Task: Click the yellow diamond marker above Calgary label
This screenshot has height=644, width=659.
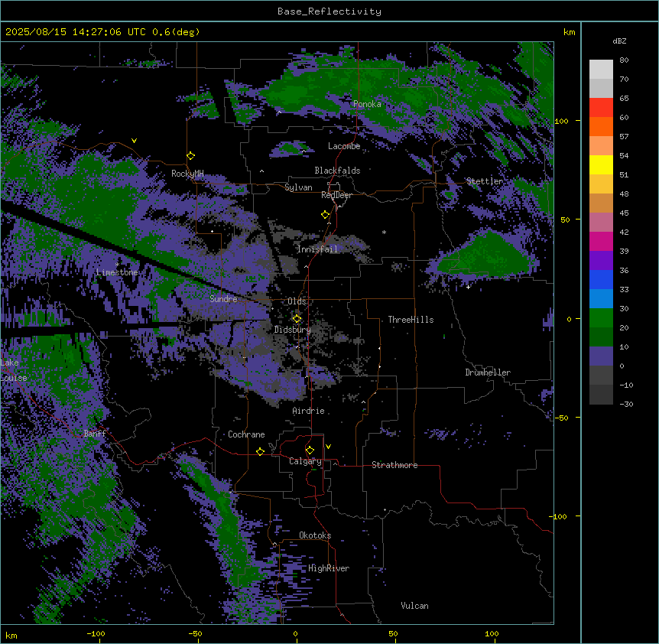Action: pos(310,450)
